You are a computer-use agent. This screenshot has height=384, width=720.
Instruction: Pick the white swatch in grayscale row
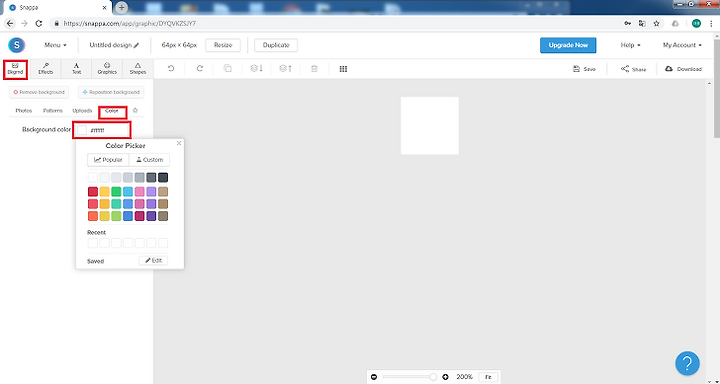tap(93, 177)
